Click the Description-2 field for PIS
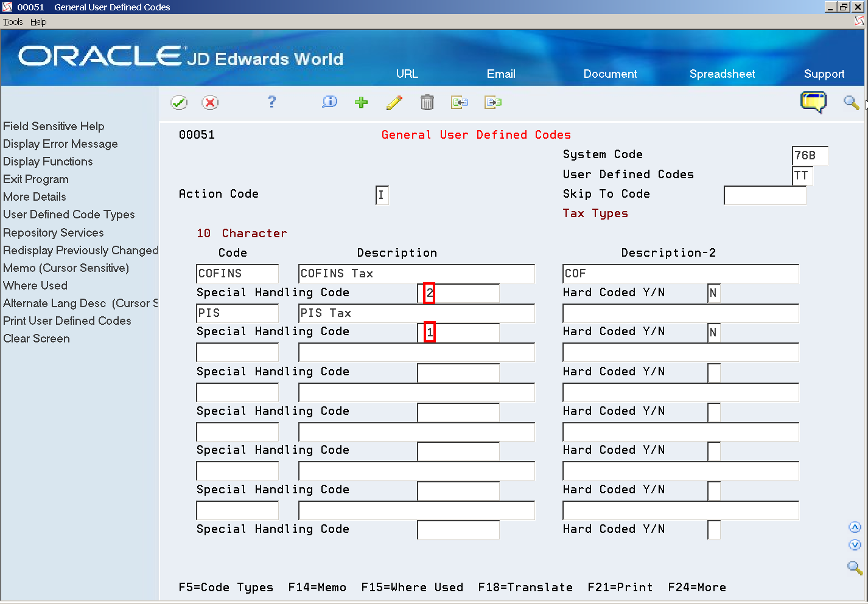The height and width of the screenshot is (604, 868). (681, 313)
